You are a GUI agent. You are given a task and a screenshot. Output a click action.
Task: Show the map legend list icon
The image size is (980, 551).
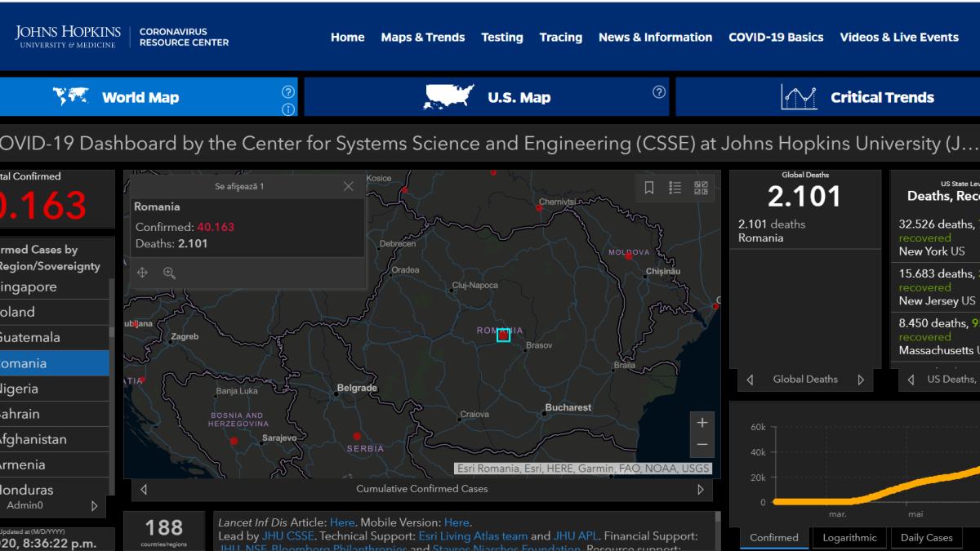(x=675, y=188)
